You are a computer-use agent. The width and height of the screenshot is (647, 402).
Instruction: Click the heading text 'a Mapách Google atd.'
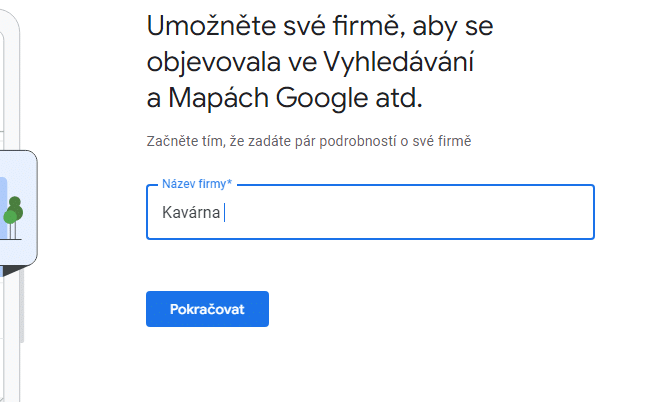tap(285, 98)
